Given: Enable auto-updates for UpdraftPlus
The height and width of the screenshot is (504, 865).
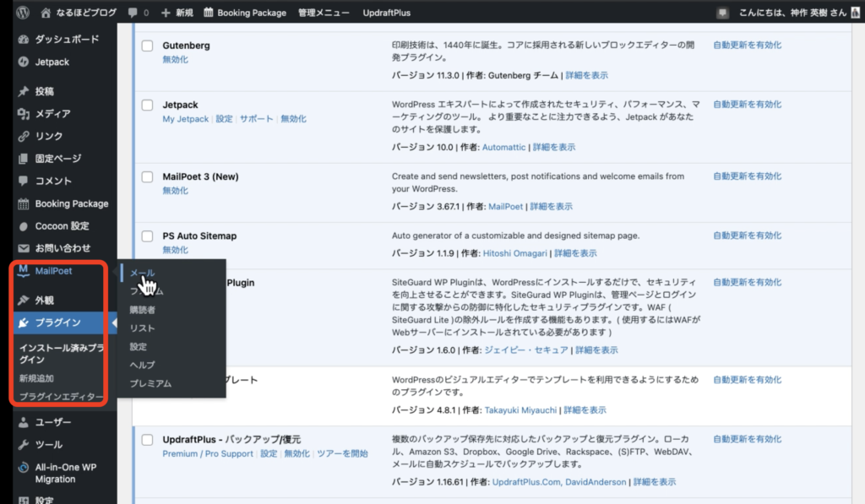Looking at the screenshot, I should pyautogui.click(x=747, y=439).
